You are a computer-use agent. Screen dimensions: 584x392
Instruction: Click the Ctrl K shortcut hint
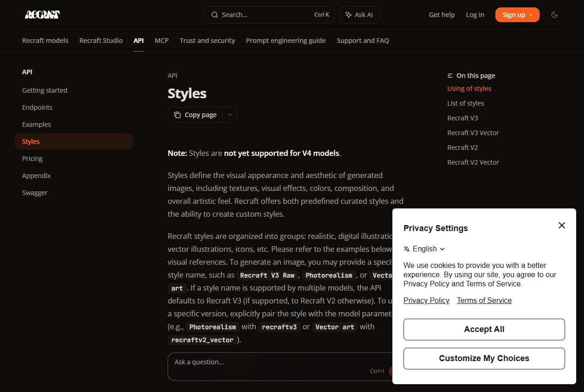point(322,15)
